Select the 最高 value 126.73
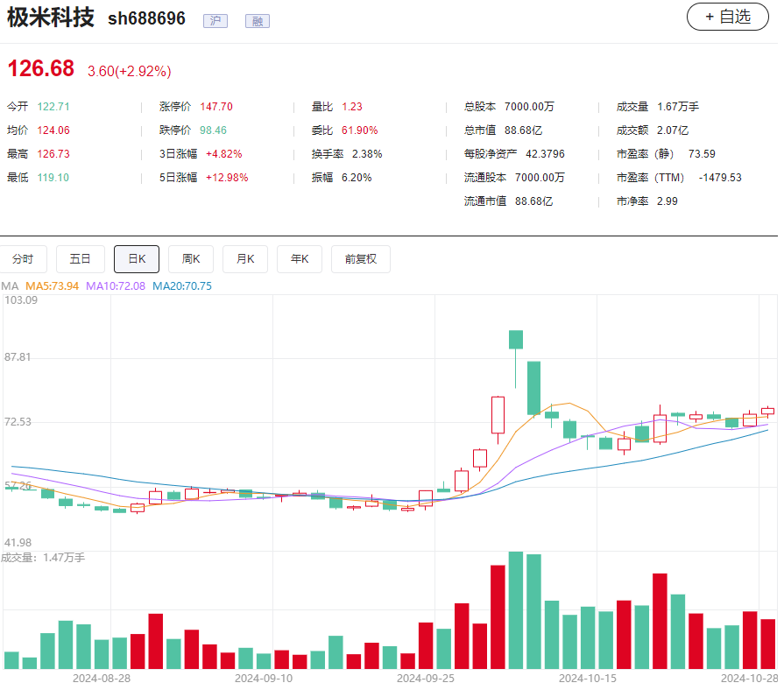Screen dimensions: 784x690 [53, 154]
